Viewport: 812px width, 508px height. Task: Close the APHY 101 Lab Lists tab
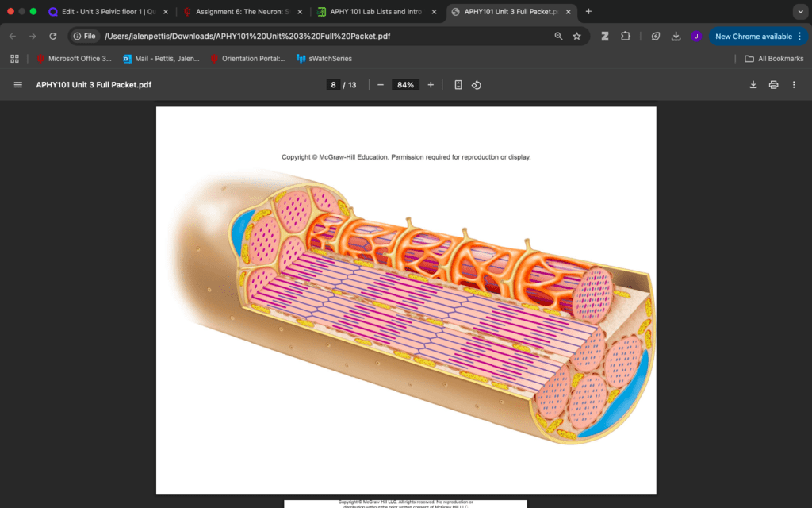tap(434, 11)
